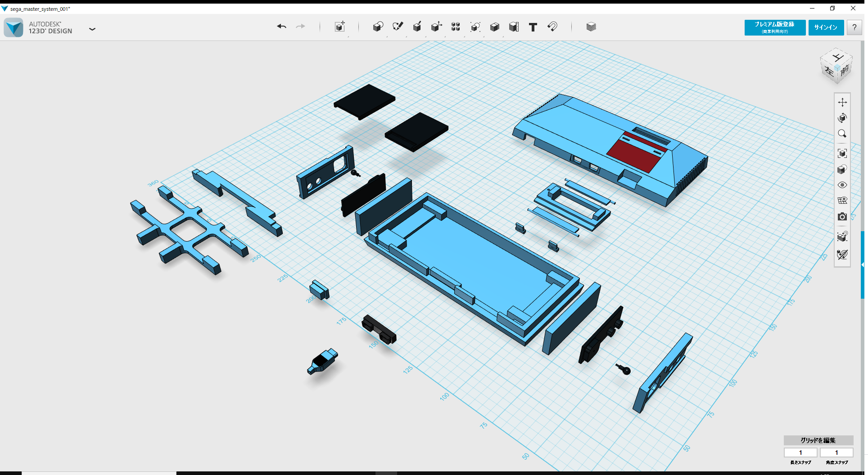Edit the 長さスナップ value field
Screen dimensions: 868x475
800,453
